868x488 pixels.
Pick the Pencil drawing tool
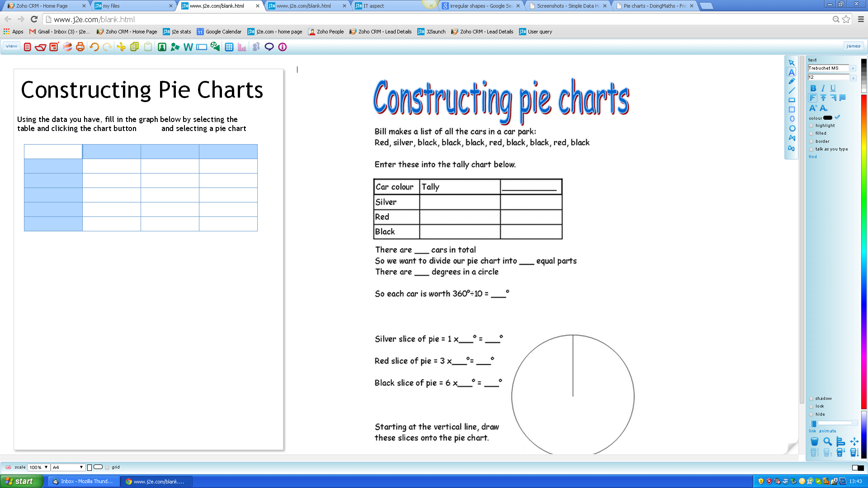click(x=792, y=80)
